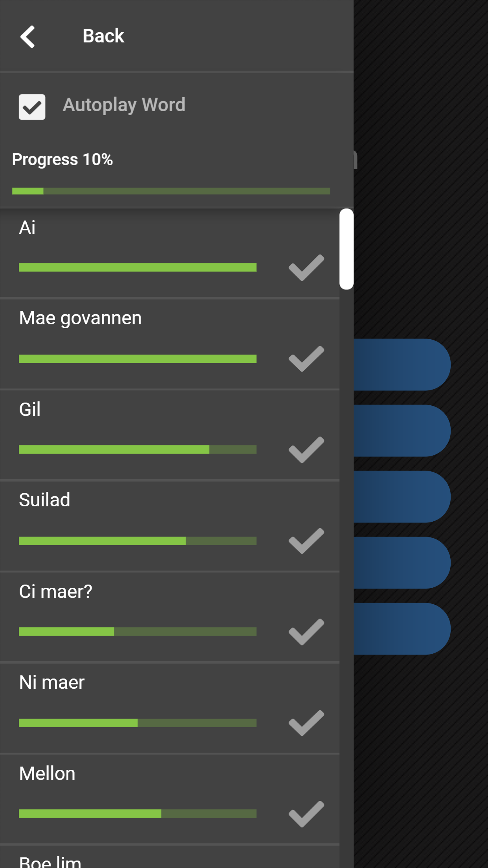The height and width of the screenshot is (868, 488).
Task: Mark the Gil word checkmark
Action: pyautogui.click(x=306, y=450)
